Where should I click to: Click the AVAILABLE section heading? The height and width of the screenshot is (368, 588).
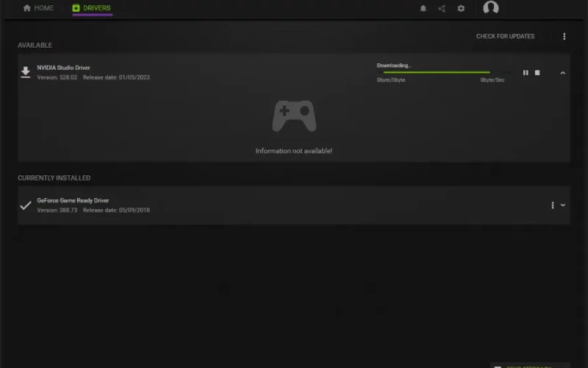coord(35,45)
